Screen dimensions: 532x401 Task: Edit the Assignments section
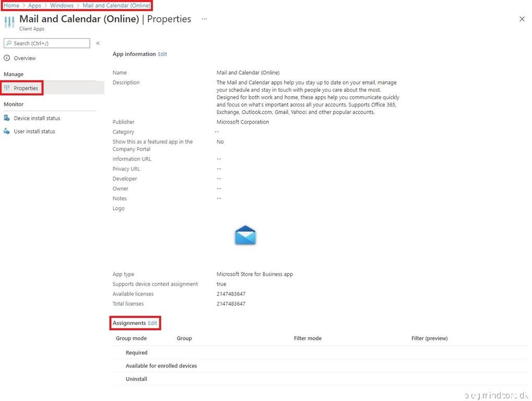(x=152, y=323)
